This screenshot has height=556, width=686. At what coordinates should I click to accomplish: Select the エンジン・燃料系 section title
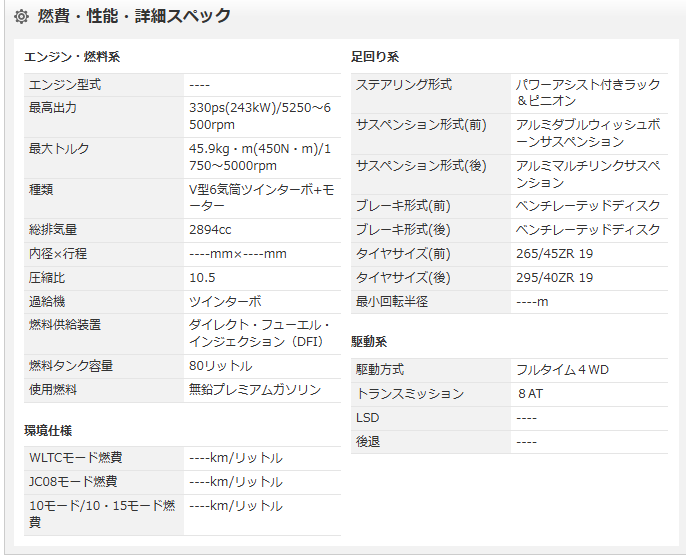click(72, 57)
